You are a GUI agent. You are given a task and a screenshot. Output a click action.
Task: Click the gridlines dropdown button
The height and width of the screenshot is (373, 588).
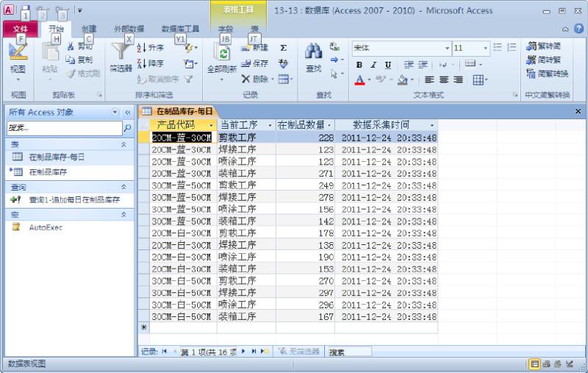click(x=480, y=79)
